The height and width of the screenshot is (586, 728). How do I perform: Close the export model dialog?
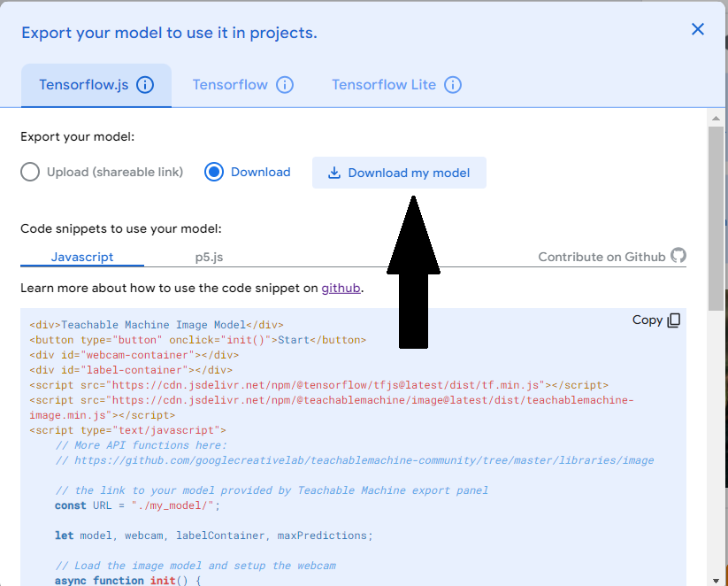(x=697, y=29)
